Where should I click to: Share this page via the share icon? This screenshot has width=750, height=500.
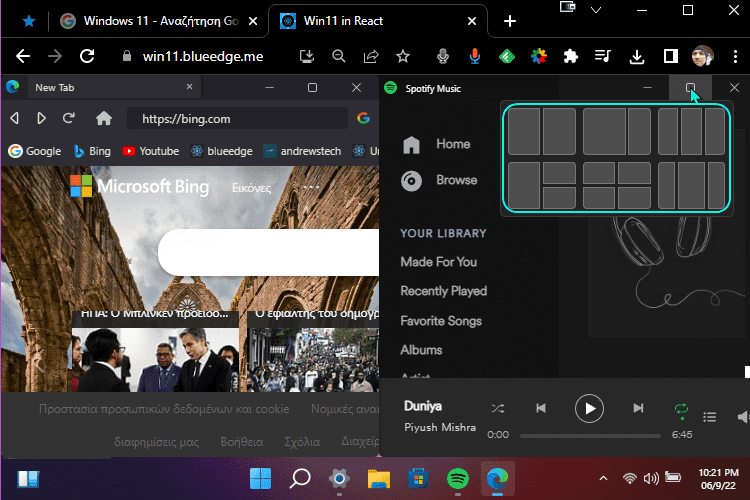point(371,56)
